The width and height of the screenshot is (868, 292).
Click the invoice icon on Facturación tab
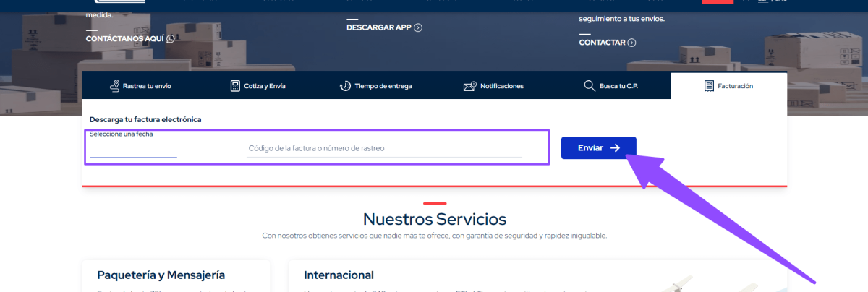click(709, 86)
